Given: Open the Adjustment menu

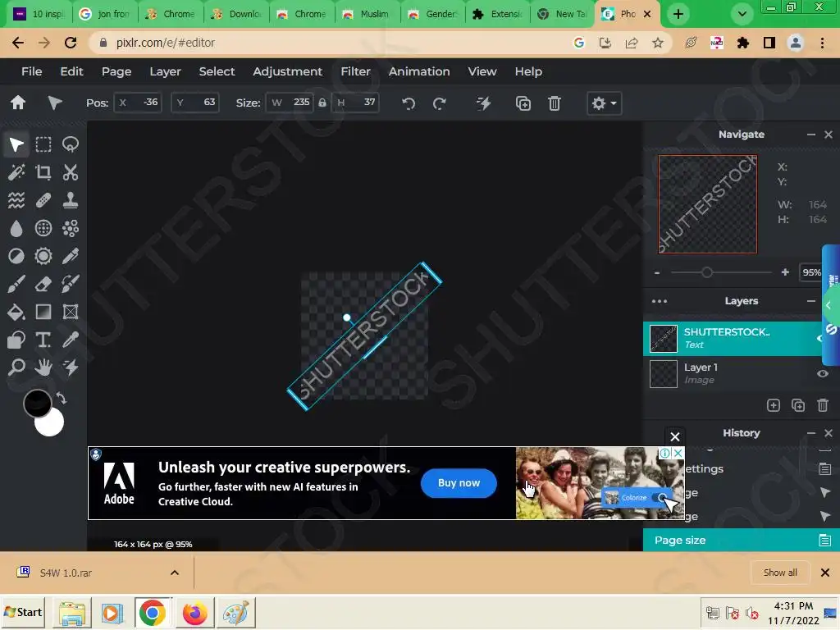Looking at the screenshot, I should [x=287, y=71].
